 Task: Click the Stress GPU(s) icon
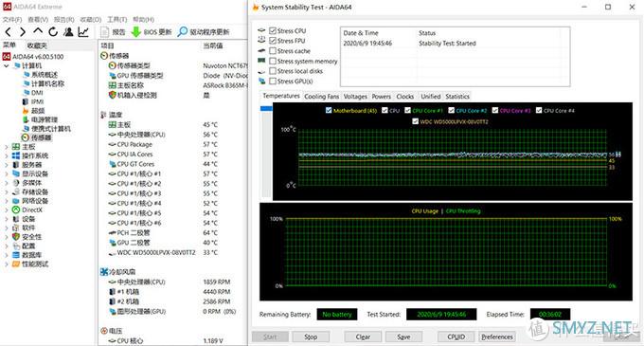(x=261, y=81)
